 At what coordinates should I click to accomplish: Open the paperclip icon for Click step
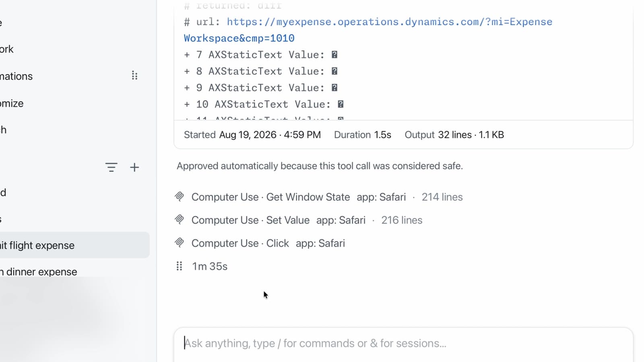(180, 243)
